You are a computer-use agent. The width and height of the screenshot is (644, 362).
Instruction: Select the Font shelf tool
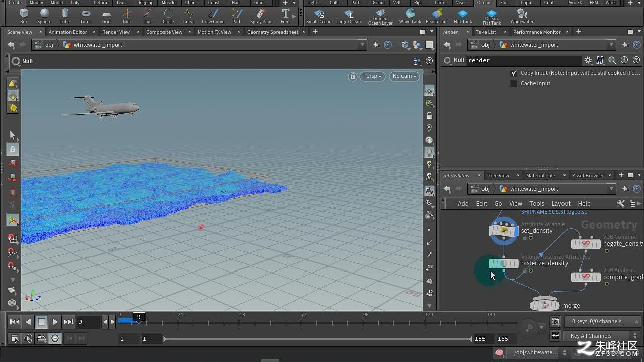tap(285, 16)
